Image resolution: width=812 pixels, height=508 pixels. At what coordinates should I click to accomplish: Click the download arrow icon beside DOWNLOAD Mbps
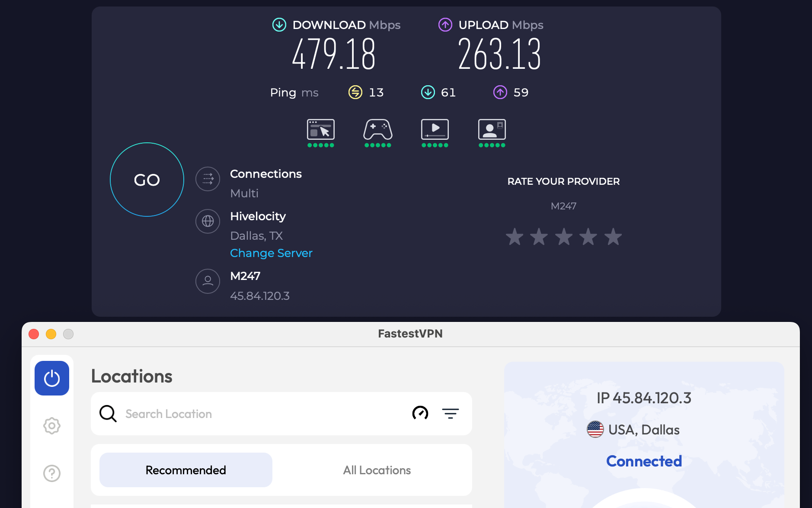279,25
